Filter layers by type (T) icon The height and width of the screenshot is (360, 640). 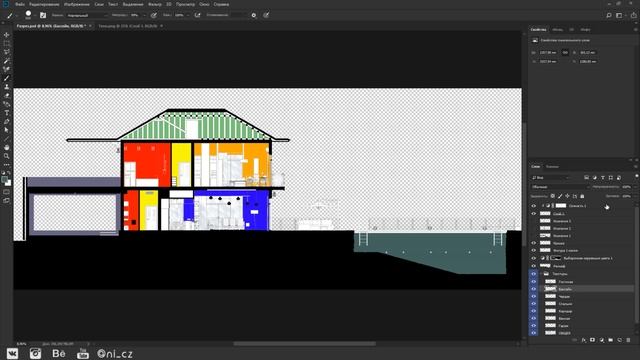(x=603, y=178)
